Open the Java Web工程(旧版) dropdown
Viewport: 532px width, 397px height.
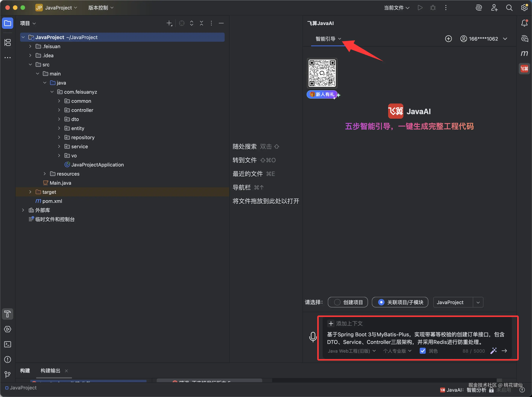click(x=352, y=351)
